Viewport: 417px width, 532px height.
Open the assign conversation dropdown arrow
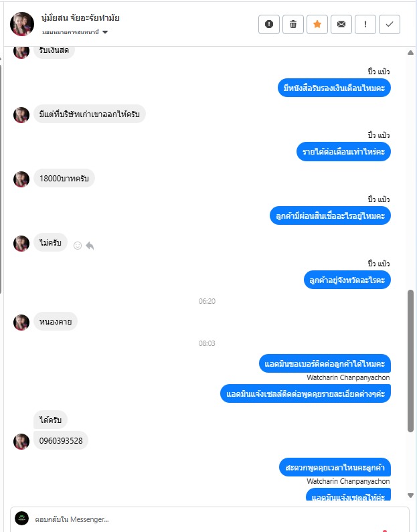point(105,32)
